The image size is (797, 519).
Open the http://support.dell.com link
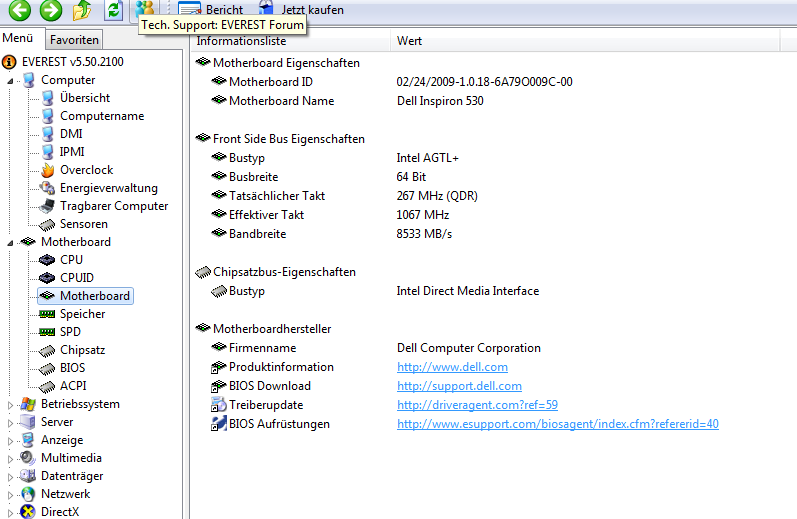pos(459,386)
